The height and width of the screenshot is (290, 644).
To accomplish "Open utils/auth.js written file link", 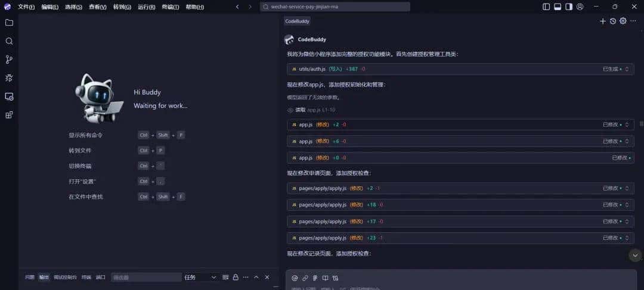I will (312, 69).
